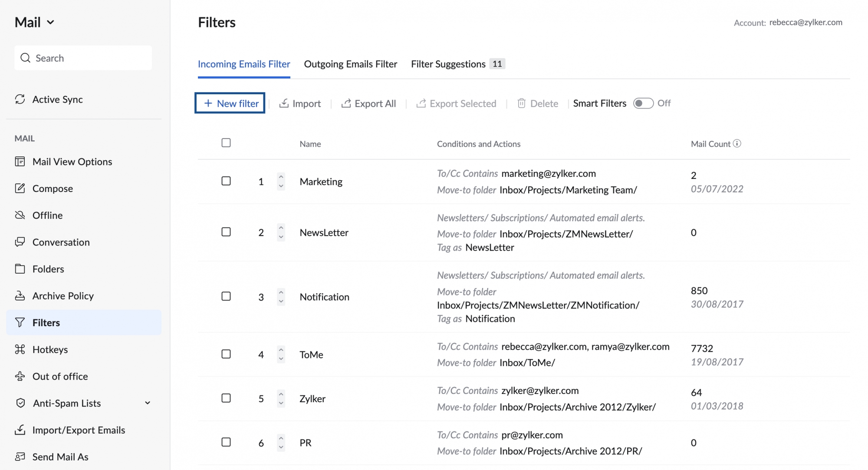Click the Outgoing Emails Filter tab

[350, 63]
